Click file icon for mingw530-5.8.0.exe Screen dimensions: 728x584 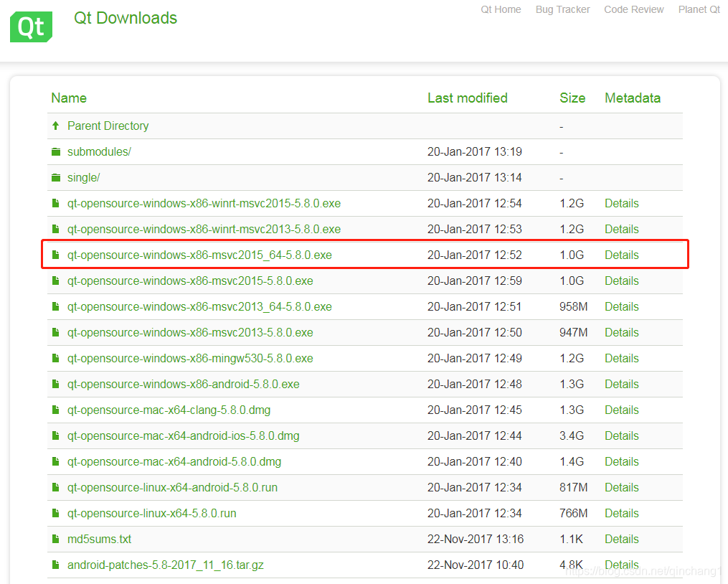[x=56, y=358]
